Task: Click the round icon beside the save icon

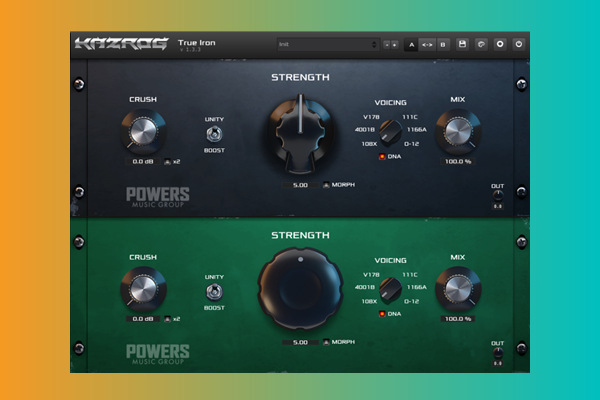Action: click(x=480, y=45)
